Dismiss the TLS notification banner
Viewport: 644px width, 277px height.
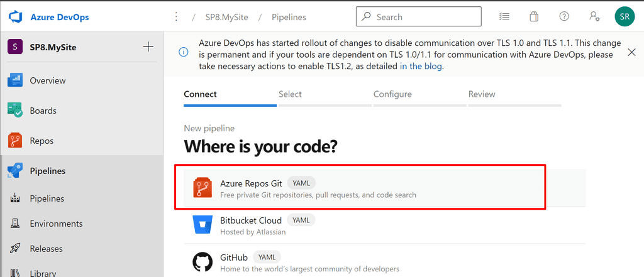631,52
